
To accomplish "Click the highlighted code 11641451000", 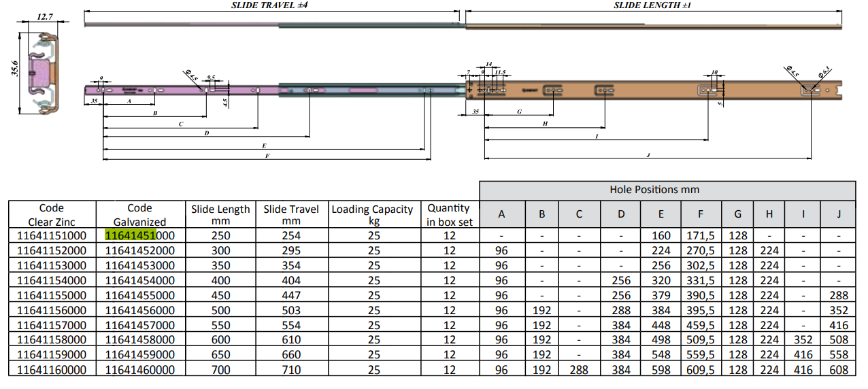I will pyautogui.click(x=140, y=235).
